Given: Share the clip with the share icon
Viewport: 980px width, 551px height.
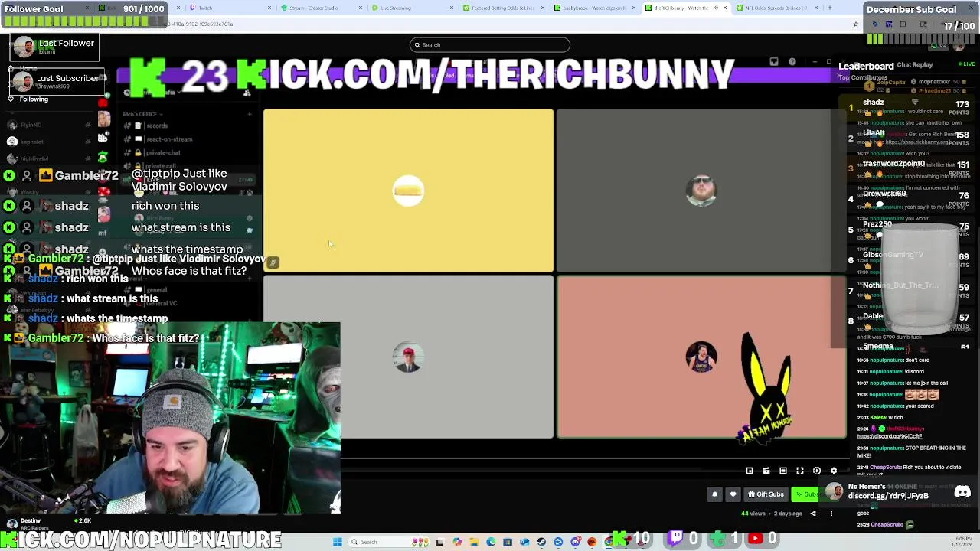Looking at the screenshot, I should 813,514.
